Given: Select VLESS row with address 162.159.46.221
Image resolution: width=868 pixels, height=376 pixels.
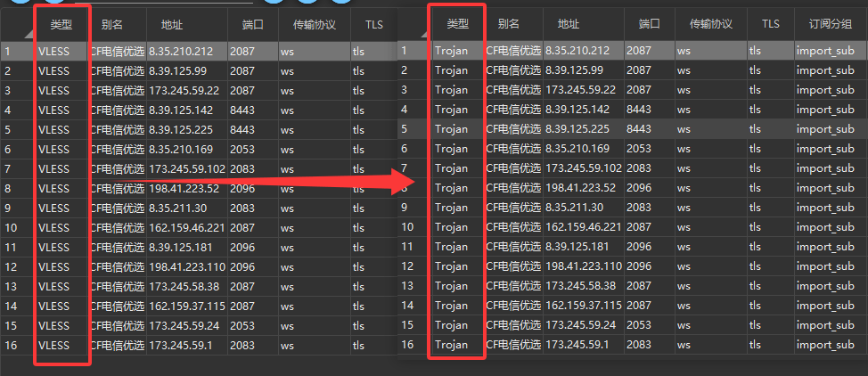Looking at the screenshot, I should [x=186, y=227].
